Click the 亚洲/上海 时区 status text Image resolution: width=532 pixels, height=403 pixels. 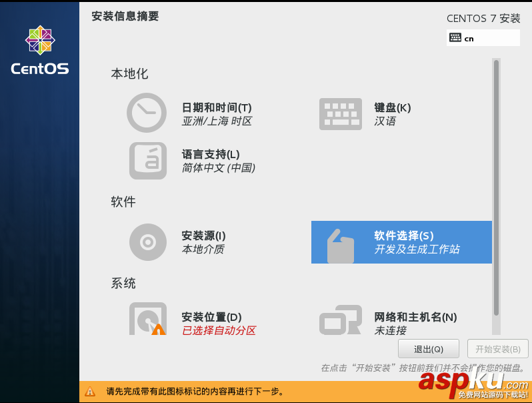(x=217, y=121)
